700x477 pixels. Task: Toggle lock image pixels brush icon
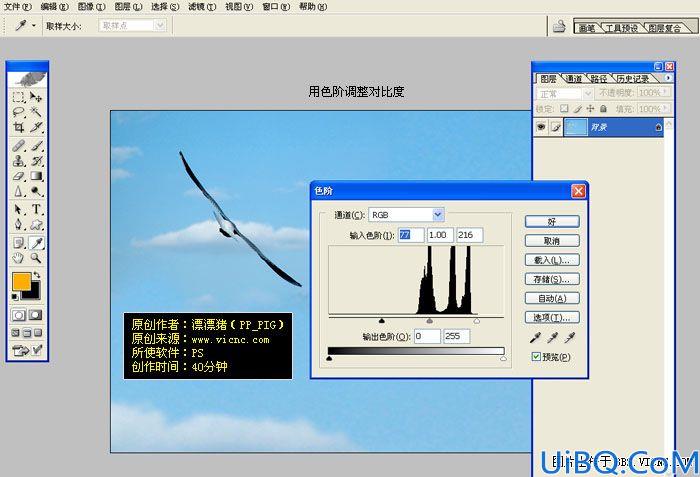pyautogui.click(x=578, y=109)
